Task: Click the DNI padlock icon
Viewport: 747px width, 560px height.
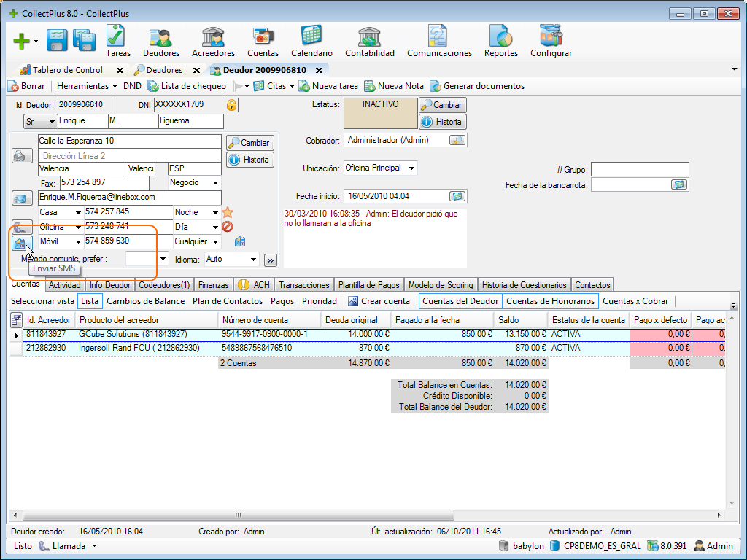Action: pos(231,105)
